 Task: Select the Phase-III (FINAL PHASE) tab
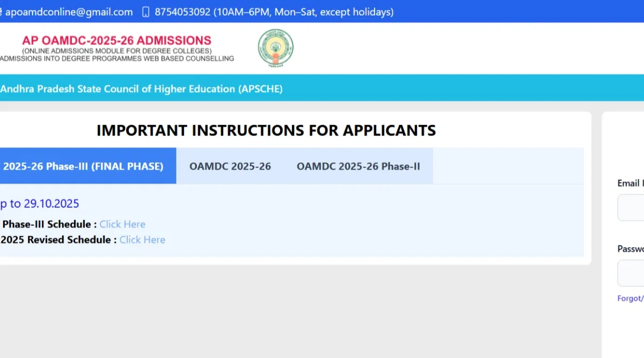click(83, 166)
